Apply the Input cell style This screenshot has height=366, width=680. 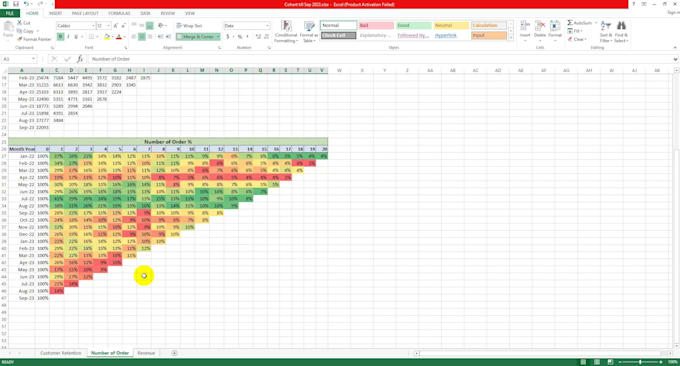(x=489, y=36)
